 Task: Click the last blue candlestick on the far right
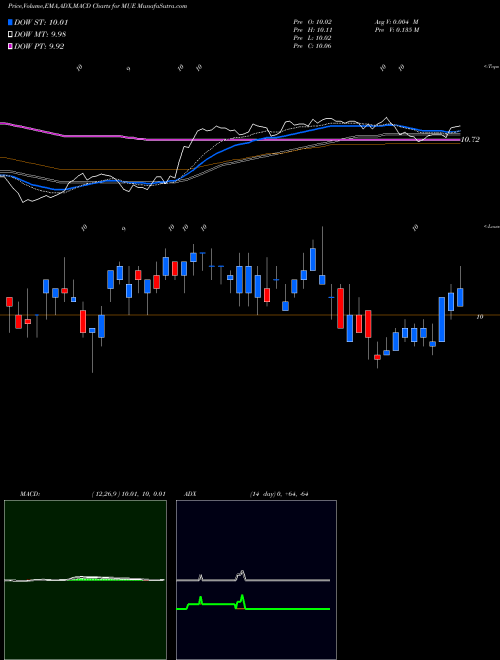click(x=460, y=298)
